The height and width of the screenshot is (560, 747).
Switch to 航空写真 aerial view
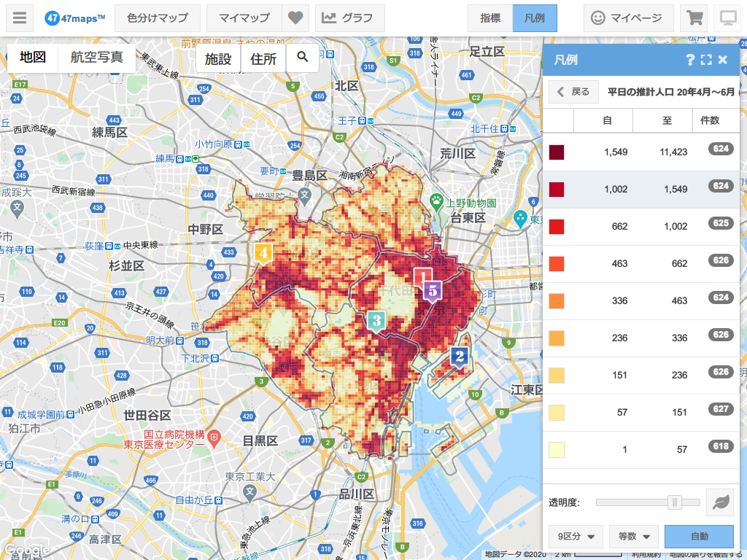pyautogui.click(x=96, y=58)
